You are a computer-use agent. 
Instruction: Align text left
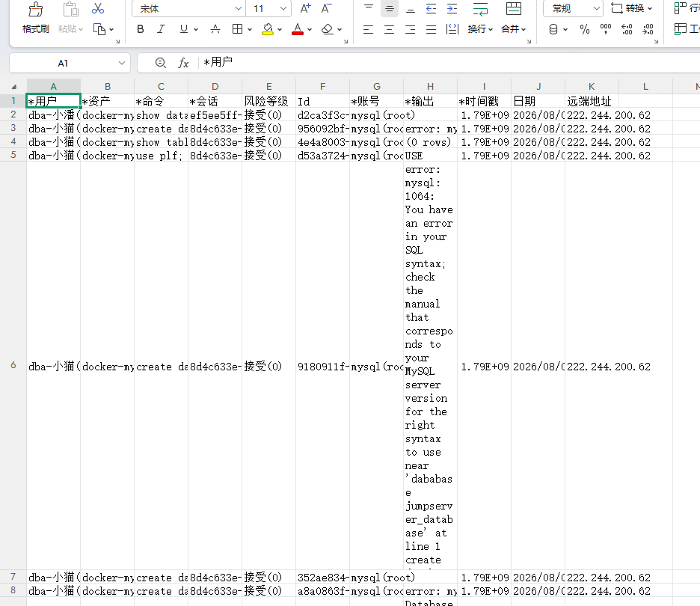[x=368, y=29]
